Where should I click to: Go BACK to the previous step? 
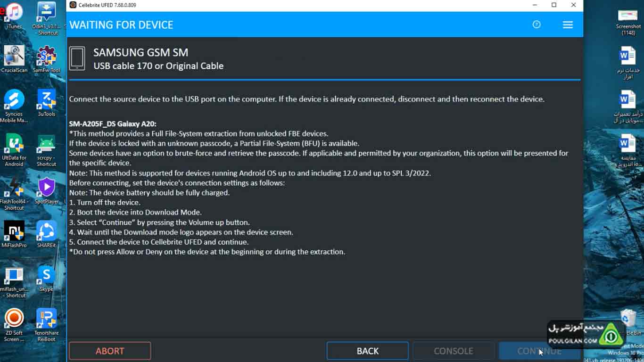click(x=368, y=351)
